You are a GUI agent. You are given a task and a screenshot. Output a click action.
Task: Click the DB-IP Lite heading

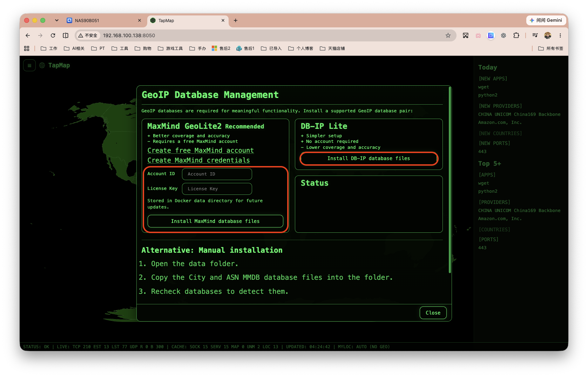[324, 126]
